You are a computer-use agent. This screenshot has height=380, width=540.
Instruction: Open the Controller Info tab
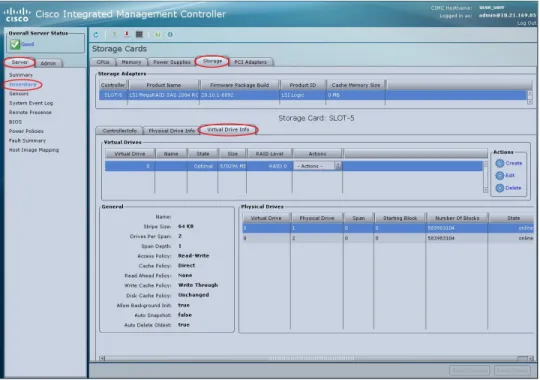click(120, 131)
